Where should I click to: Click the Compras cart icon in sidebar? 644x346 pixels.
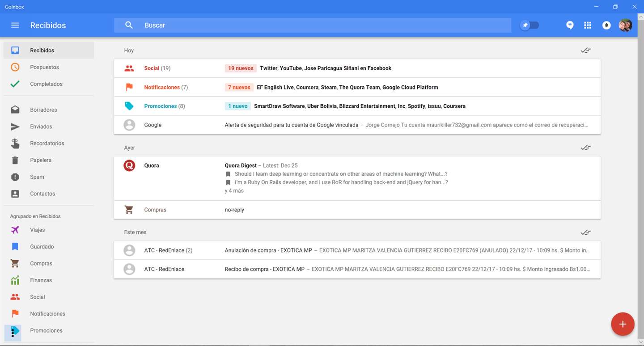point(15,263)
